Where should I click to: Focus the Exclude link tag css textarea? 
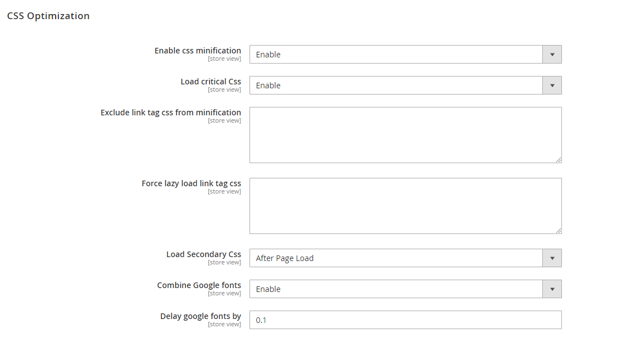tap(405, 135)
